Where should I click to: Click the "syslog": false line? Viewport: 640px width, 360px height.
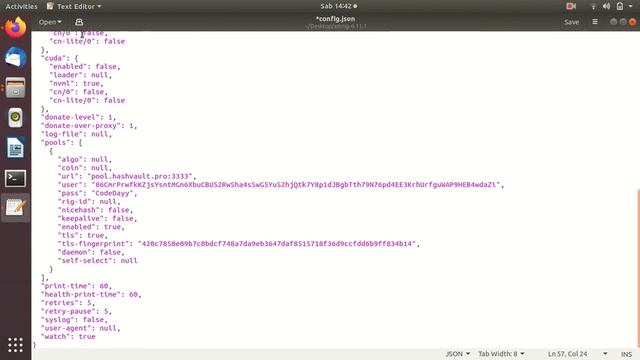coord(74,320)
